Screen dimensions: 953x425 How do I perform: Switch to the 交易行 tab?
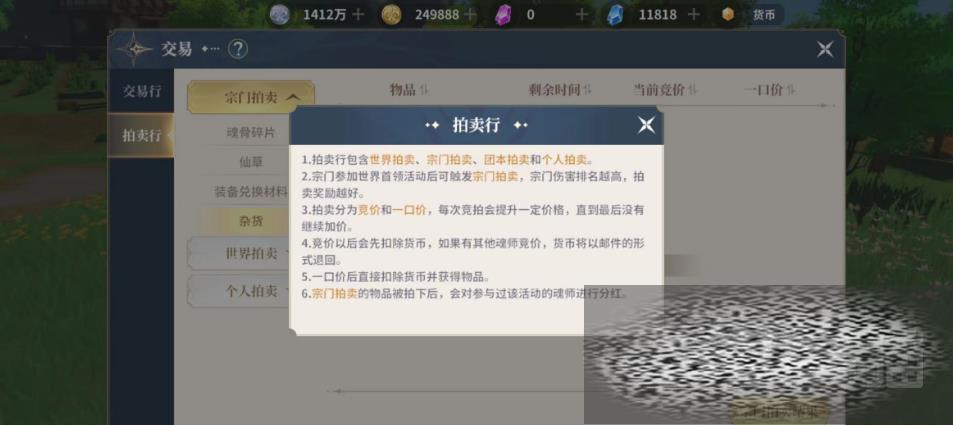[x=142, y=91]
